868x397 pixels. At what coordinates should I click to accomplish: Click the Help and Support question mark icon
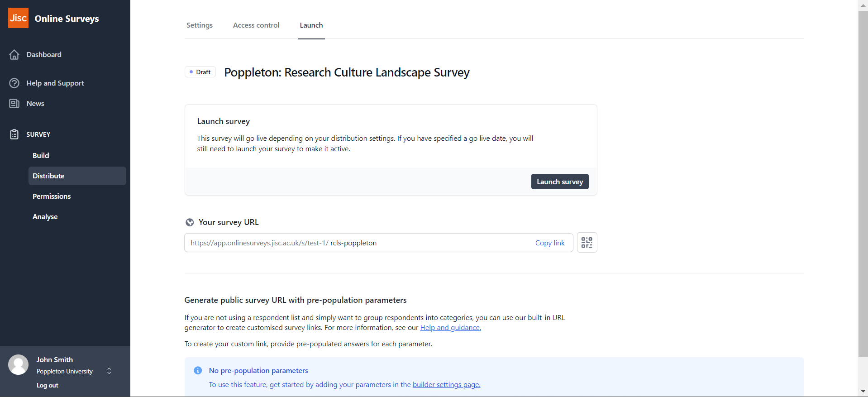(14, 83)
